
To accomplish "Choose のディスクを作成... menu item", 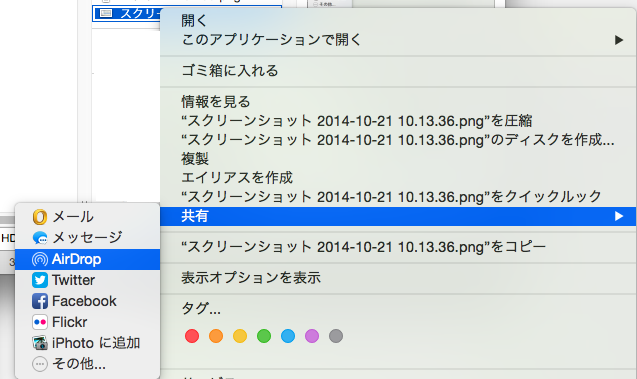I will [398, 140].
